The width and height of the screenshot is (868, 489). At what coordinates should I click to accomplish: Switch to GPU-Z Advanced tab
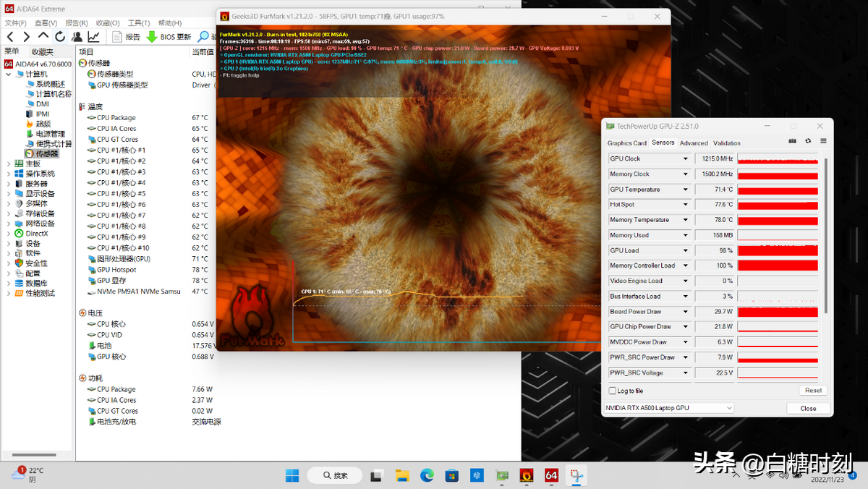coord(694,143)
